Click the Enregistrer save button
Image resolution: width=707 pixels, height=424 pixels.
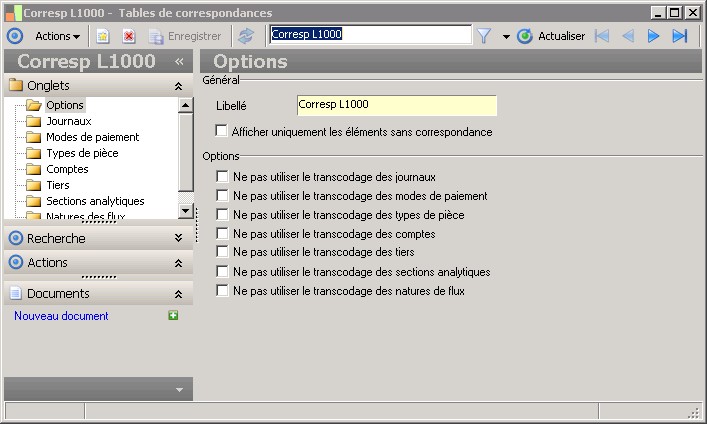click(185, 36)
